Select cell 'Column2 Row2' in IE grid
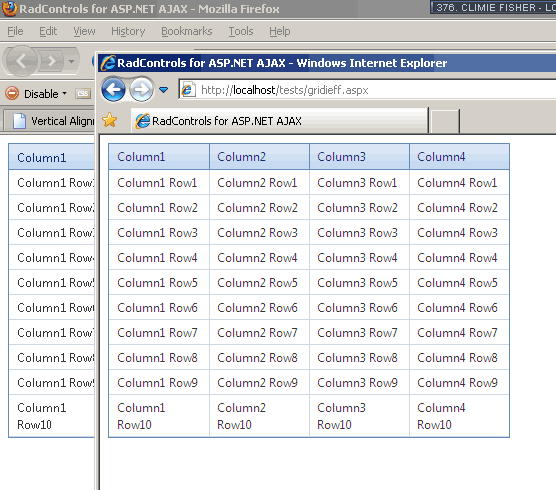The width and height of the screenshot is (556, 490). point(259,207)
